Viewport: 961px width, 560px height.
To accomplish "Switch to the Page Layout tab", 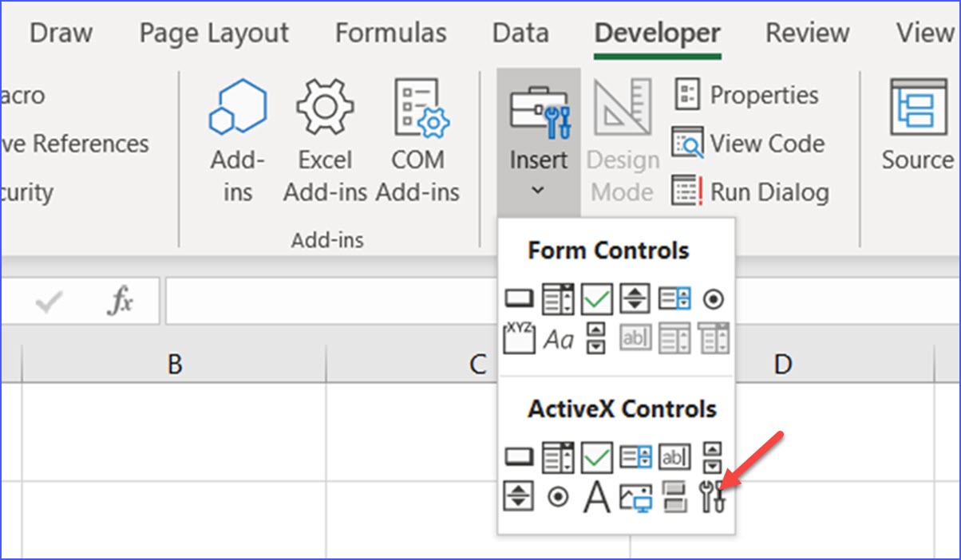I will (x=214, y=33).
